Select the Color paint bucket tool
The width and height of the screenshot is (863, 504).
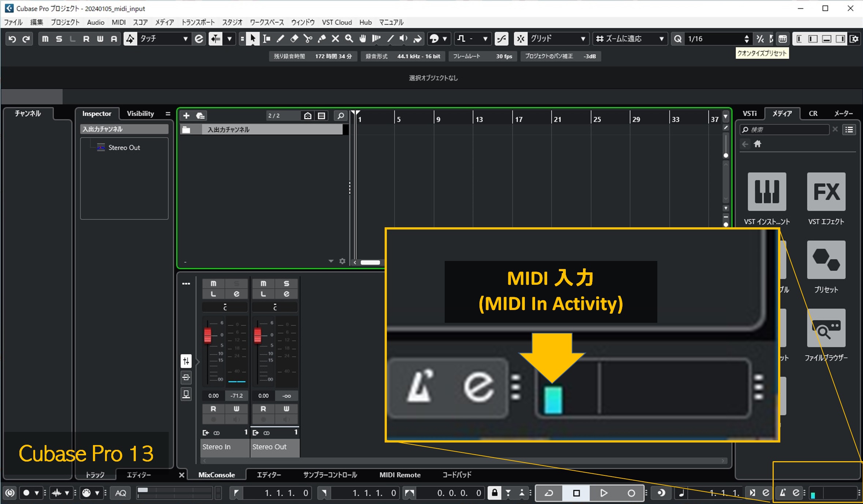pos(417,39)
